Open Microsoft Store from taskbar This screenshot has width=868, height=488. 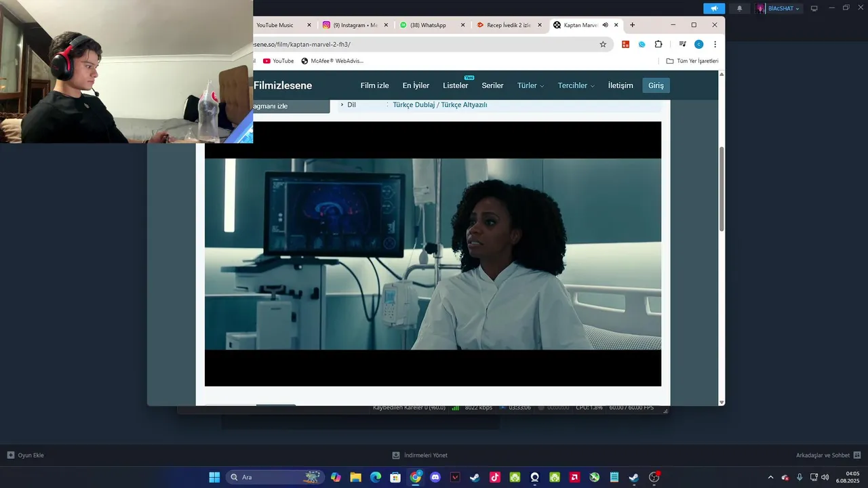coord(395,477)
